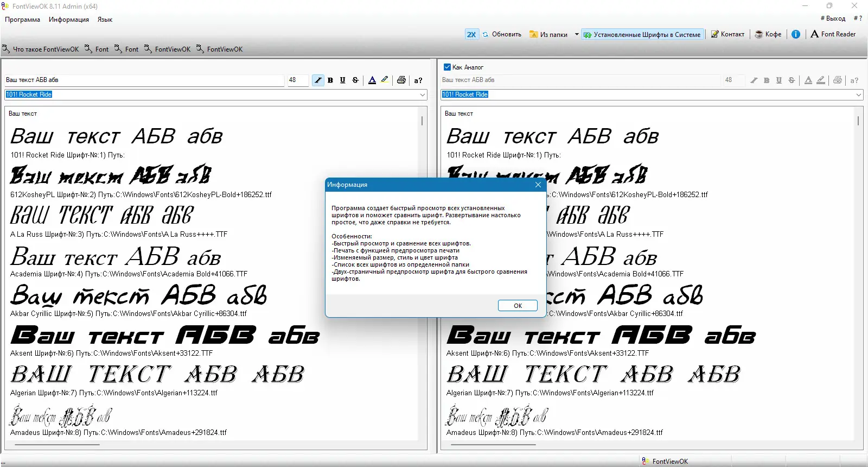Image resolution: width=868 pixels, height=467 pixels.
Task: Click the right pane a? button
Action: pyautogui.click(x=854, y=80)
